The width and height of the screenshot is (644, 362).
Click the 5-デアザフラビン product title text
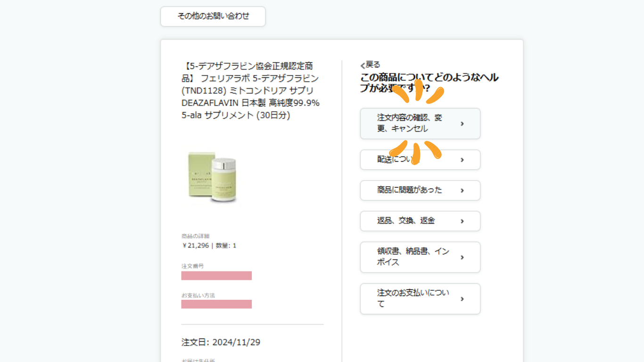pyautogui.click(x=250, y=90)
